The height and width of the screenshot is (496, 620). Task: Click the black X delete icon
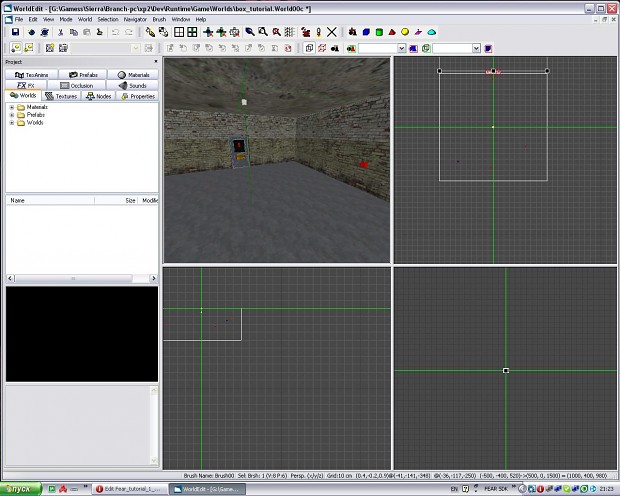[332, 32]
